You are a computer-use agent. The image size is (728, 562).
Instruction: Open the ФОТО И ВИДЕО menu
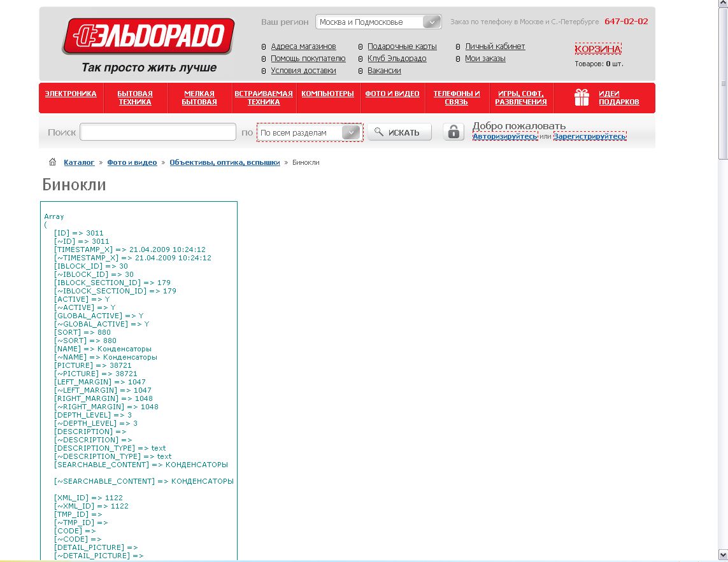coord(392,94)
